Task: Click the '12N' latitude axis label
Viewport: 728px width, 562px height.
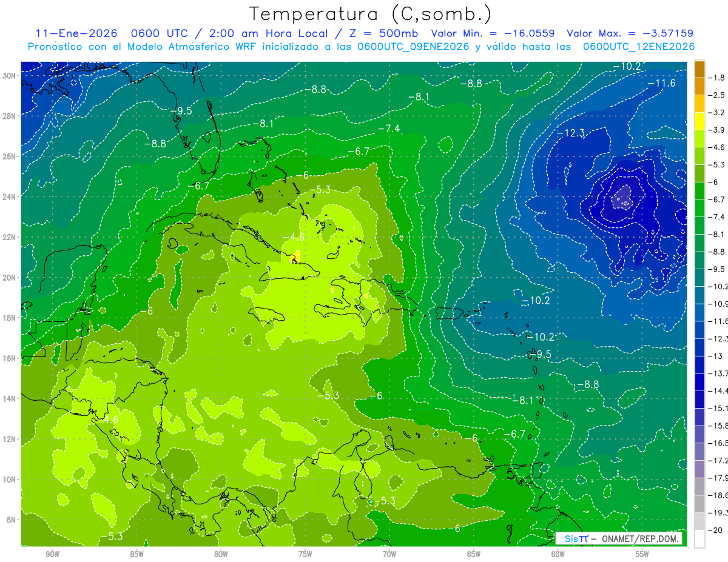Action: click(10, 439)
